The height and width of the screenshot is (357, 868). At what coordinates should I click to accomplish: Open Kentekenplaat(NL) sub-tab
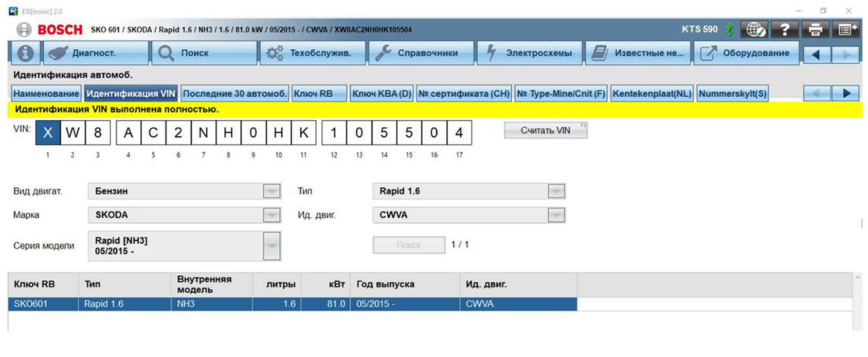pos(652,94)
